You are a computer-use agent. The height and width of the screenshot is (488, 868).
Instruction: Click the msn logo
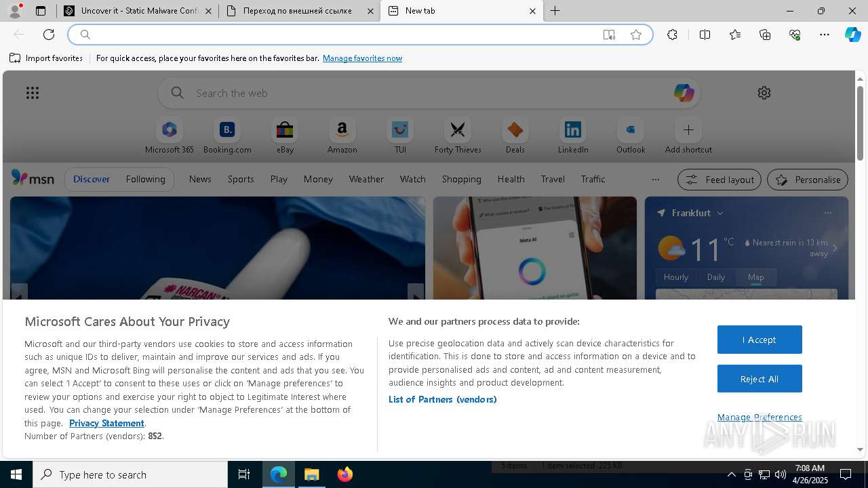33,178
